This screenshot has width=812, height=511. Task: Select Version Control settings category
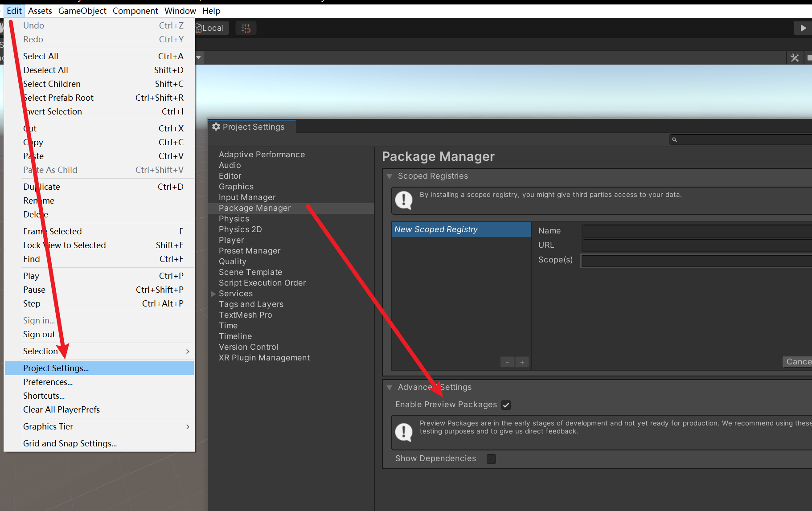[x=291, y=347]
